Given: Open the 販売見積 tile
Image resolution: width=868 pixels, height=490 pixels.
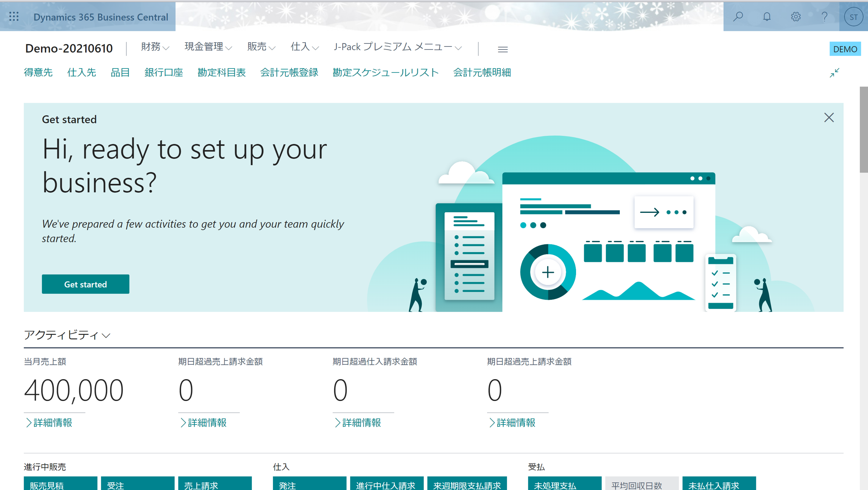Looking at the screenshot, I should 61,483.
